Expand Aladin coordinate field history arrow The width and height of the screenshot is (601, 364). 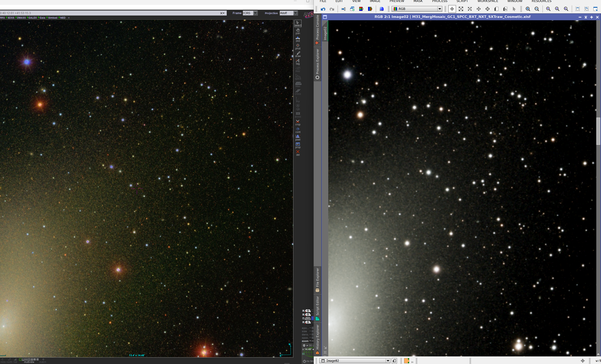point(224,13)
